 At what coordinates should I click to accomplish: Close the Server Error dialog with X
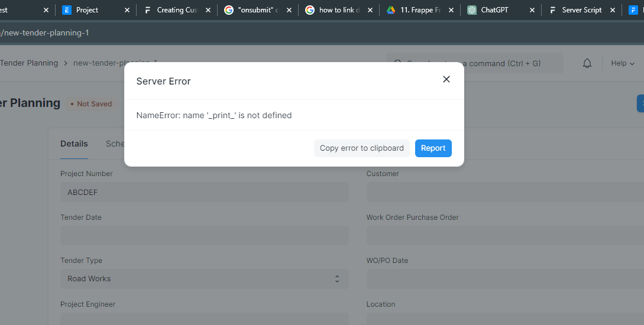(446, 79)
